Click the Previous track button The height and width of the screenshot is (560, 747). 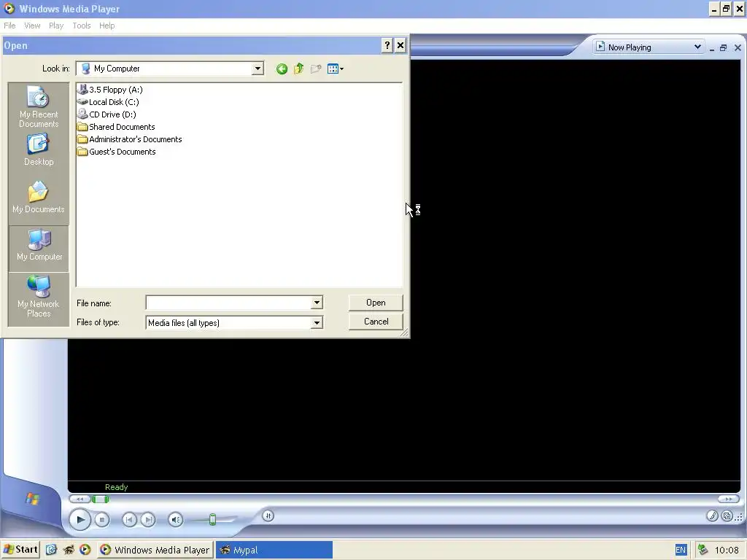pos(129,519)
